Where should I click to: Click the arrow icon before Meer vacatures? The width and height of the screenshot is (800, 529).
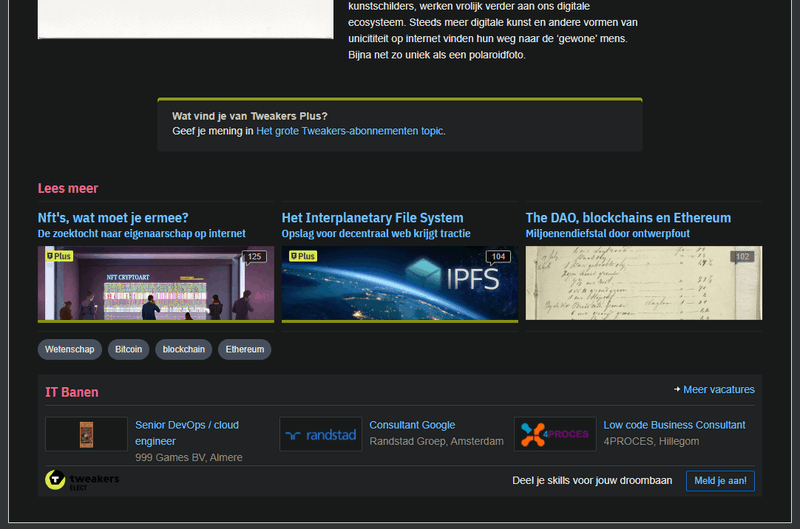click(x=677, y=389)
